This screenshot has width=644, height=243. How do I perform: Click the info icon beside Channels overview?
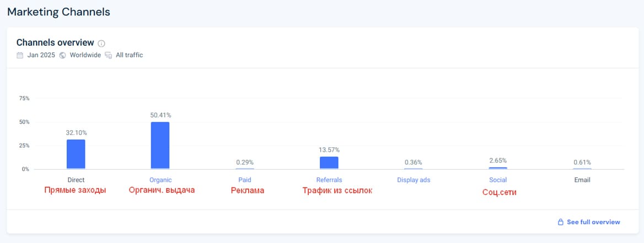[101, 43]
